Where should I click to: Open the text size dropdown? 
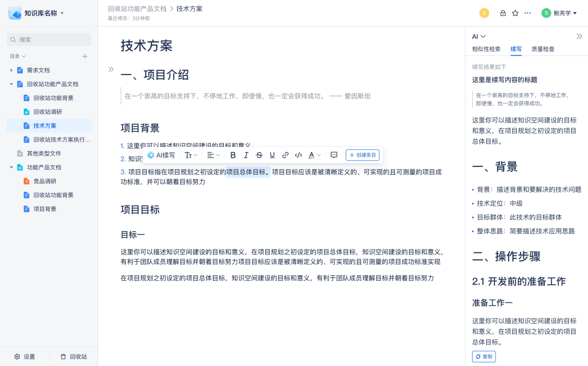(x=191, y=155)
